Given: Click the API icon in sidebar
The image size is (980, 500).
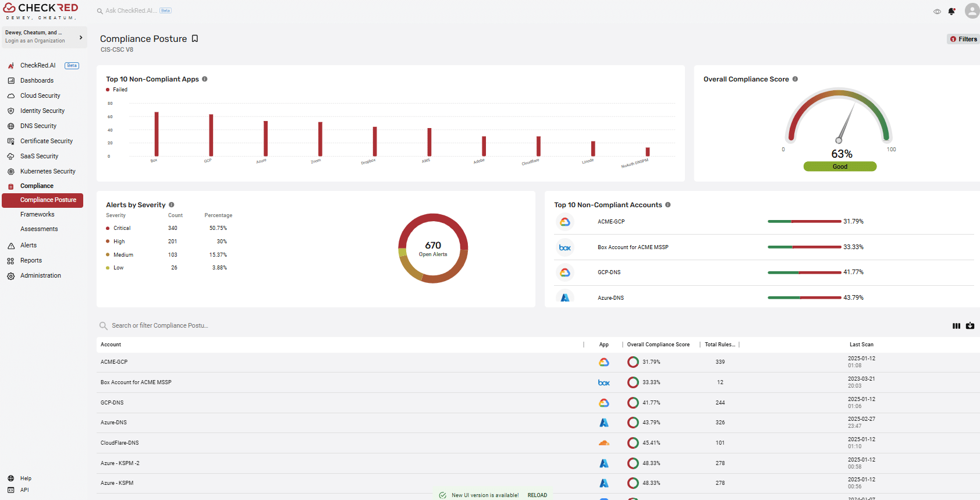Looking at the screenshot, I should point(10,490).
